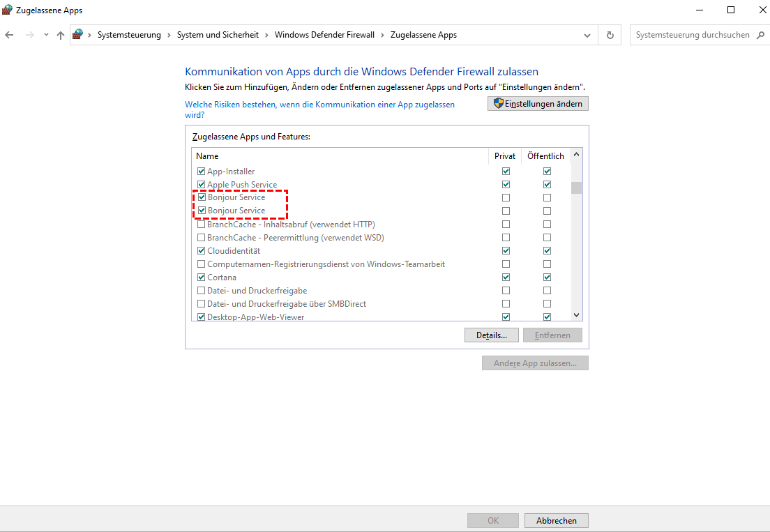770x532 pixels.
Task: Maximize the Zugelassene Apps window
Action: (x=731, y=10)
